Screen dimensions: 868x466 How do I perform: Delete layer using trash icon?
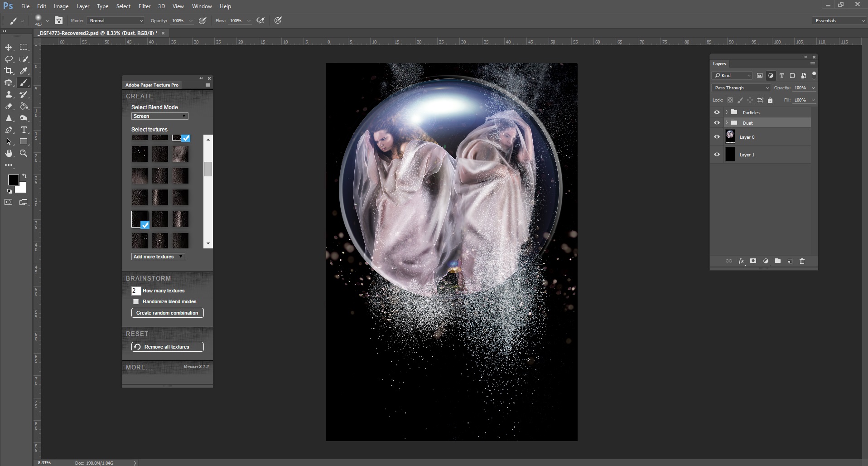(802, 261)
